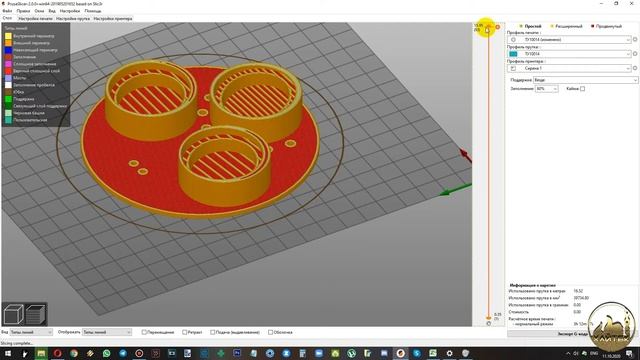Open the Поддержка dropdown
Image resolution: width=640 pixels, height=360 pixels.
pyautogui.click(x=585, y=80)
